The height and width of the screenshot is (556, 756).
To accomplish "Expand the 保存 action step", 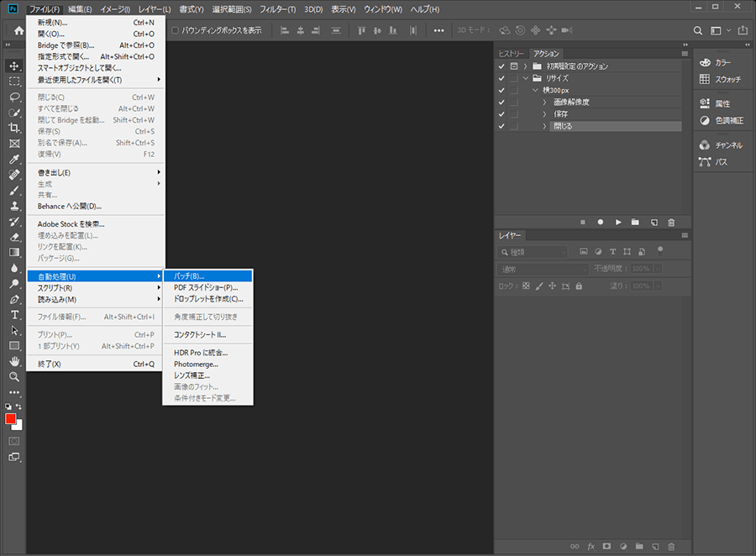I will point(544,114).
